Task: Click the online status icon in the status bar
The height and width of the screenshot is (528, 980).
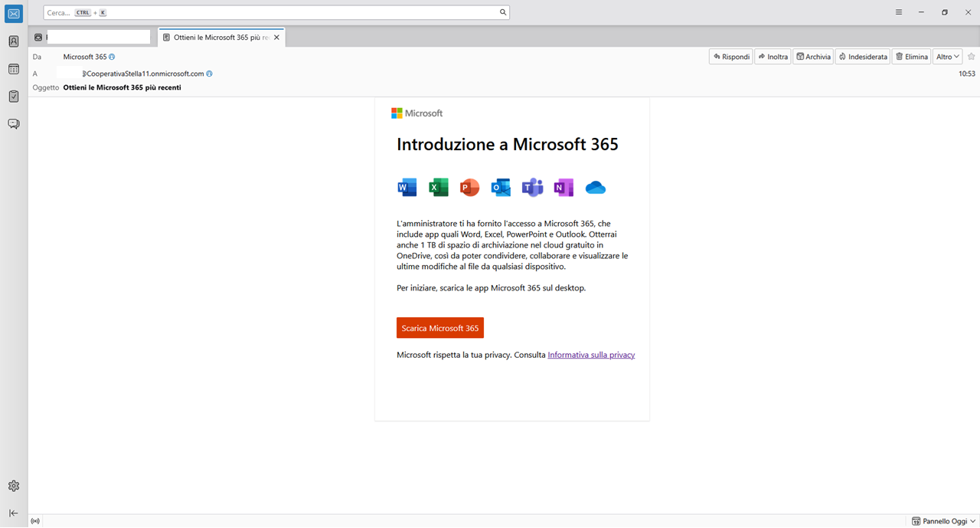Action: point(35,521)
